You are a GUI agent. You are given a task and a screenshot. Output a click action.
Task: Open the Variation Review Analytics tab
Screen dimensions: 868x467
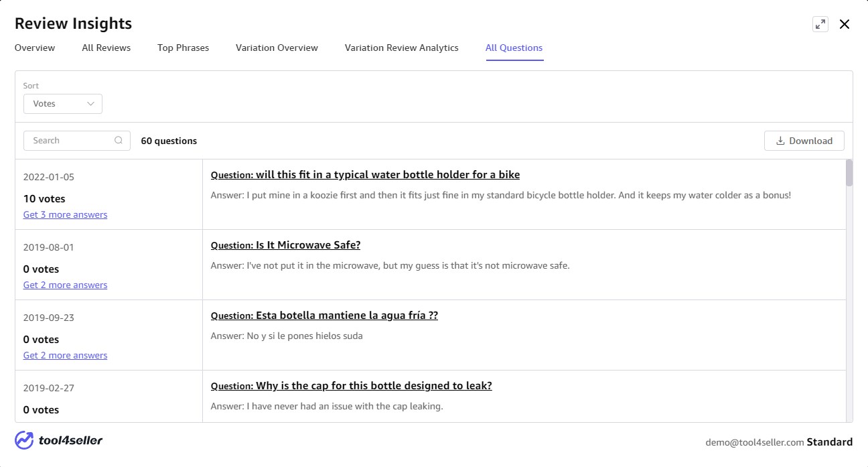tap(402, 48)
